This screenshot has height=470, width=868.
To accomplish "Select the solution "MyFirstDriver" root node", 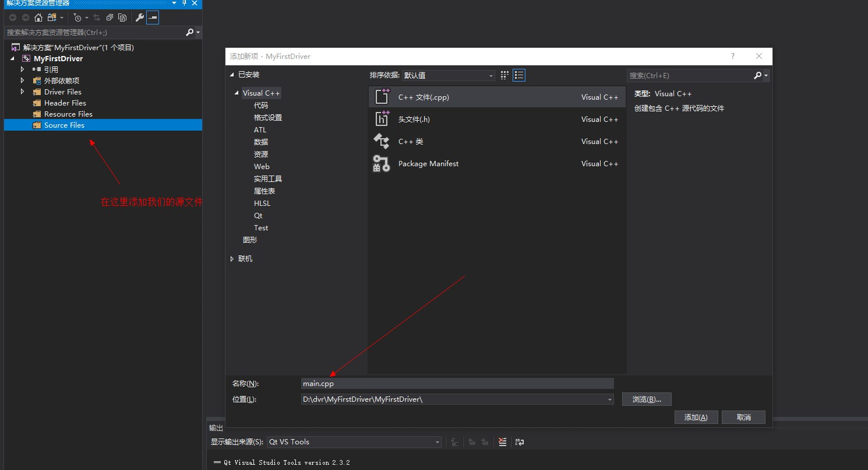I will (78, 47).
